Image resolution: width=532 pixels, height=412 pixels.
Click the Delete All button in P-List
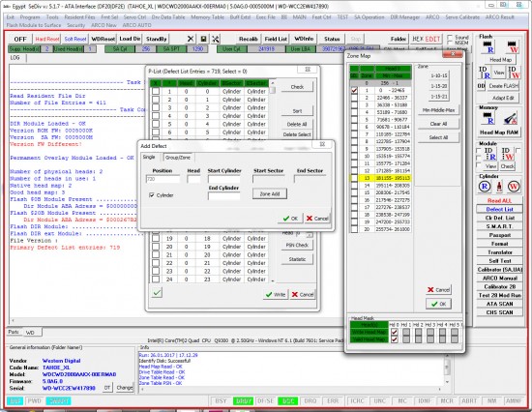coord(297,124)
